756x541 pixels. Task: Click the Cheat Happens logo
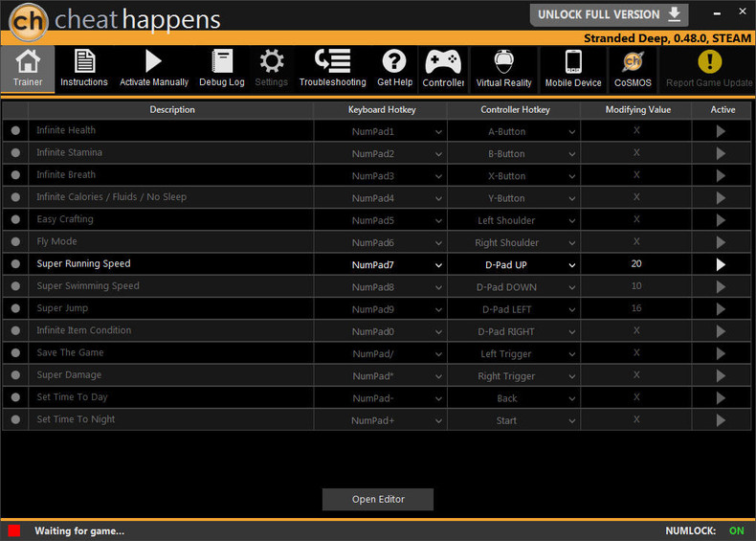115,20
